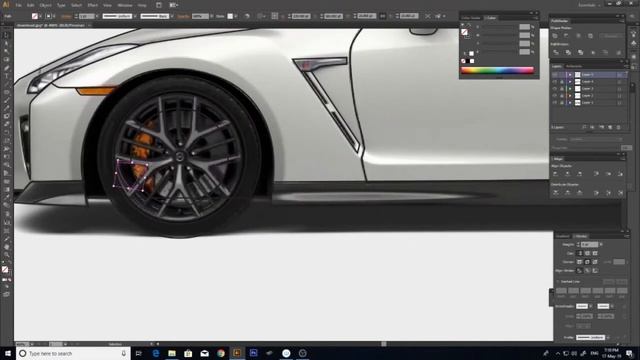Open the Effect menu
The width and height of the screenshot is (640, 360).
coord(93,5)
